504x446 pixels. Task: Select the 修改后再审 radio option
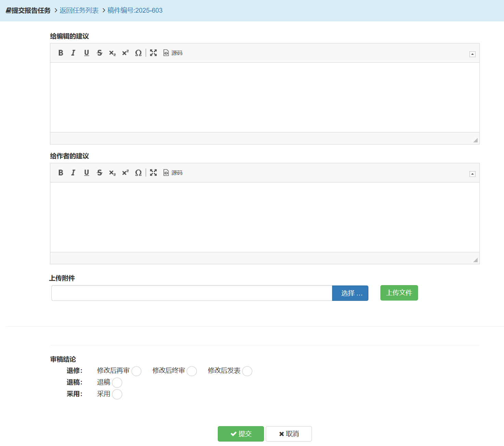pyautogui.click(x=136, y=371)
